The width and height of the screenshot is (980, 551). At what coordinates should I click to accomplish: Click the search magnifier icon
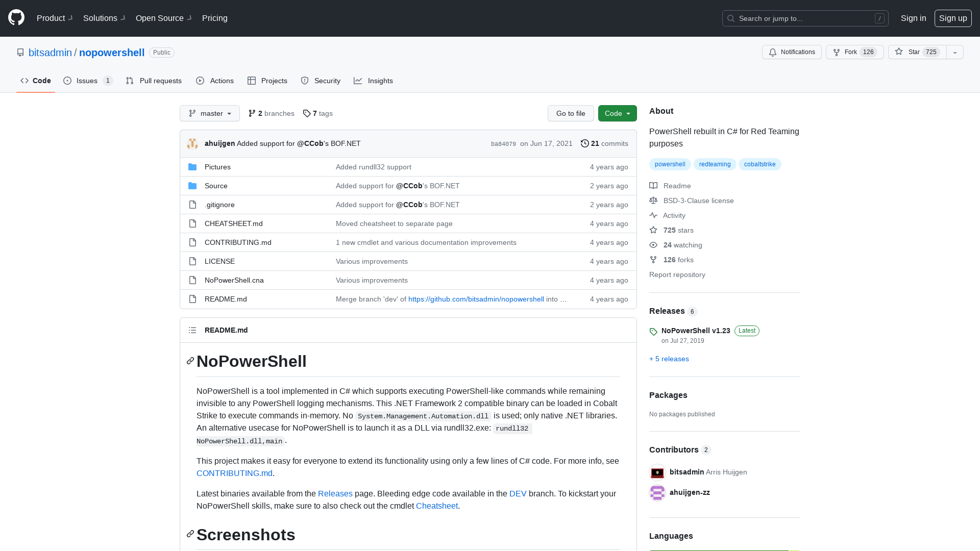(731, 18)
